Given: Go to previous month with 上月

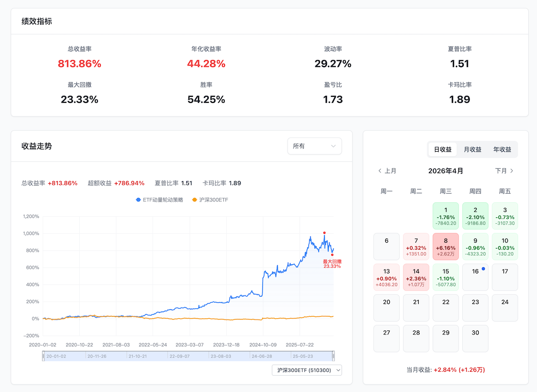Looking at the screenshot, I should [387, 171].
